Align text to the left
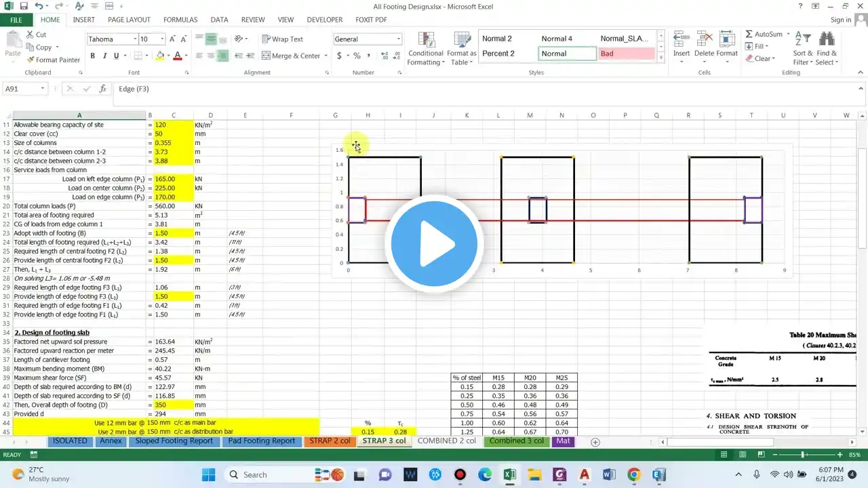868x488 pixels. pos(200,56)
